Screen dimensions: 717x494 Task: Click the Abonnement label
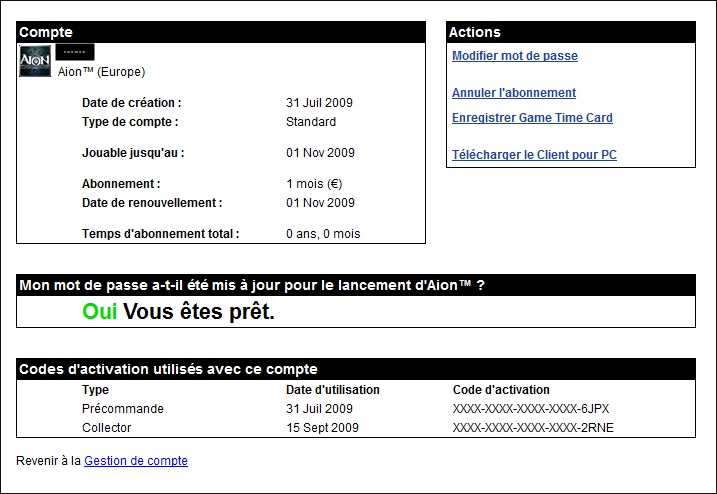pyautogui.click(x=121, y=184)
